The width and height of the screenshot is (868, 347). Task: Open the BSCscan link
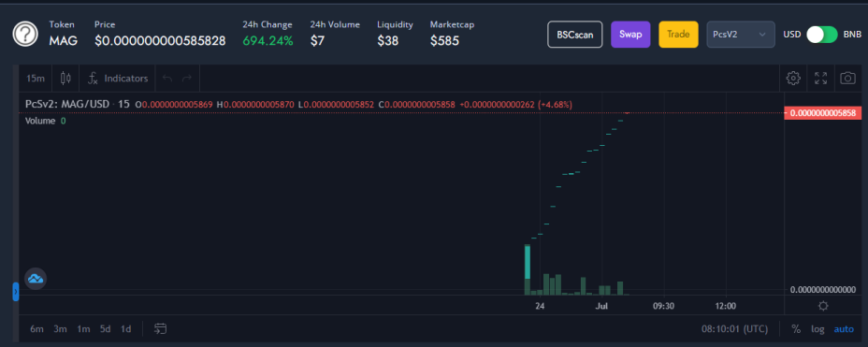pos(574,35)
